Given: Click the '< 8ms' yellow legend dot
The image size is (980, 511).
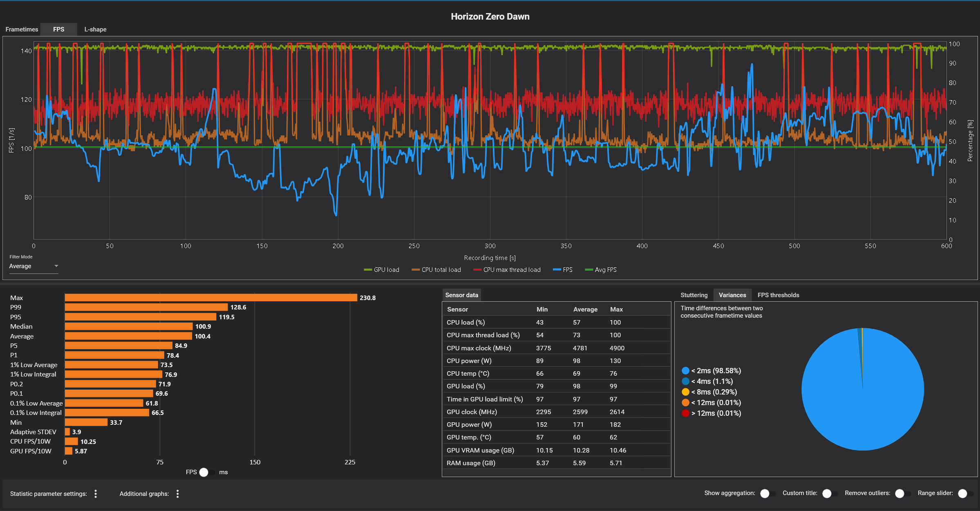Looking at the screenshot, I should [x=685, y=392].
